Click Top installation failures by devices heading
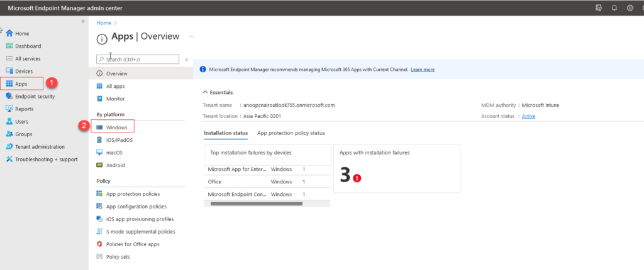The image size is (644, 270). [251, 153]
